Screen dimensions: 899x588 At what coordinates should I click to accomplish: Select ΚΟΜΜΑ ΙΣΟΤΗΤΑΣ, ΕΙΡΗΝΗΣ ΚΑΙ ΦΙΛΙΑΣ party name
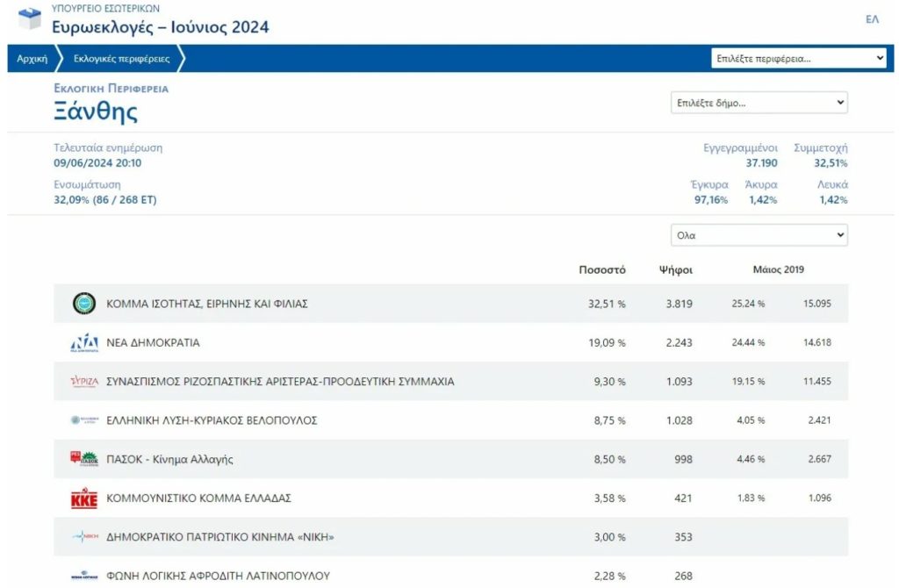click(x=207, y=304)
